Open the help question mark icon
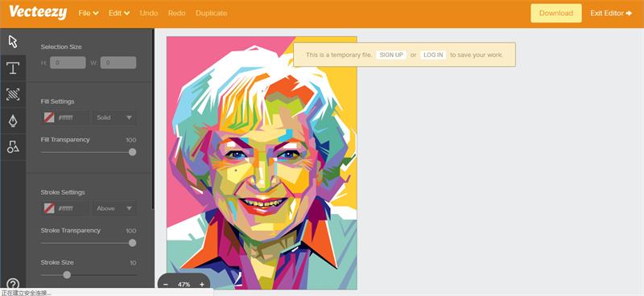 (13, 284)
